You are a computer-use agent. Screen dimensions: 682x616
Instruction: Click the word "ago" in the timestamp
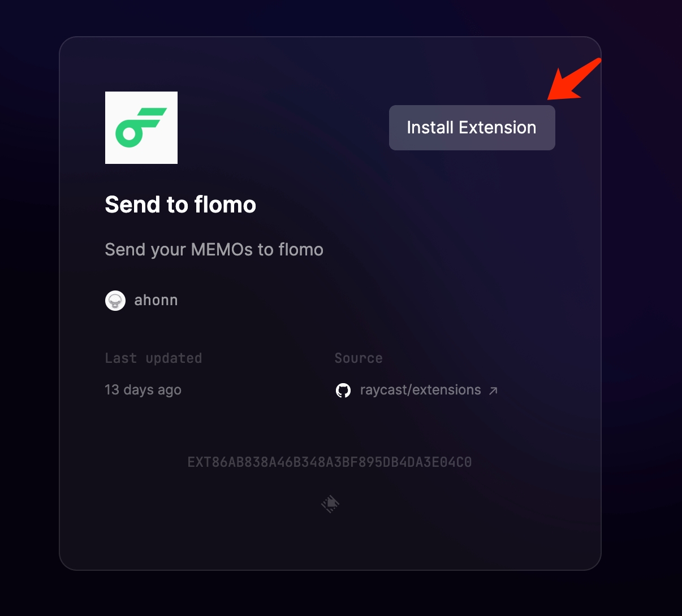pyautogui.click(x=169, y=390)
